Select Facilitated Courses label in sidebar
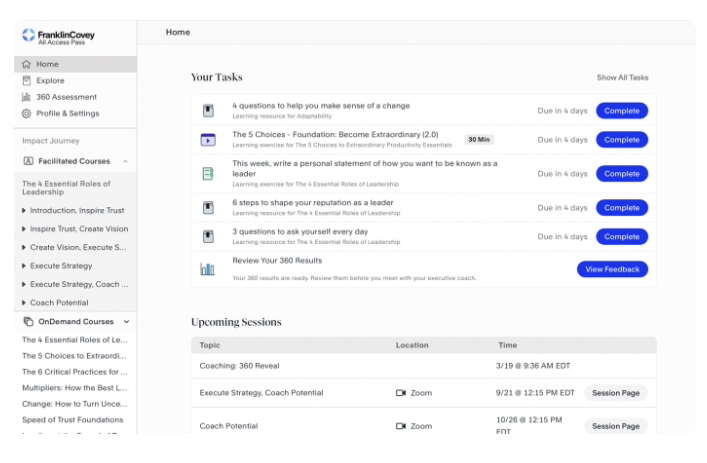 coord(74,161)
